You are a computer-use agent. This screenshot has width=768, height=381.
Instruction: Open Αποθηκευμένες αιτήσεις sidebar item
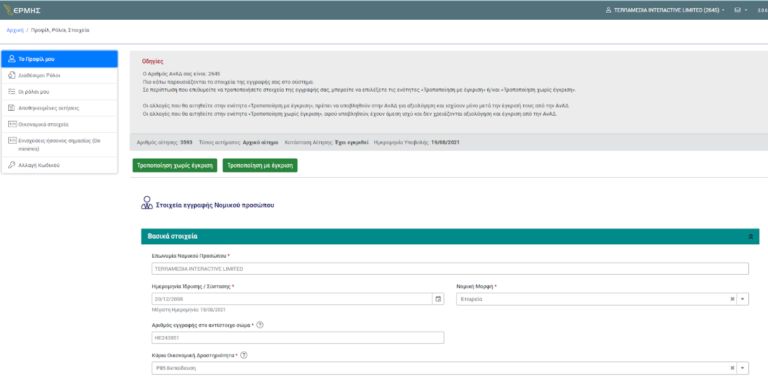(x=59, y=108)
